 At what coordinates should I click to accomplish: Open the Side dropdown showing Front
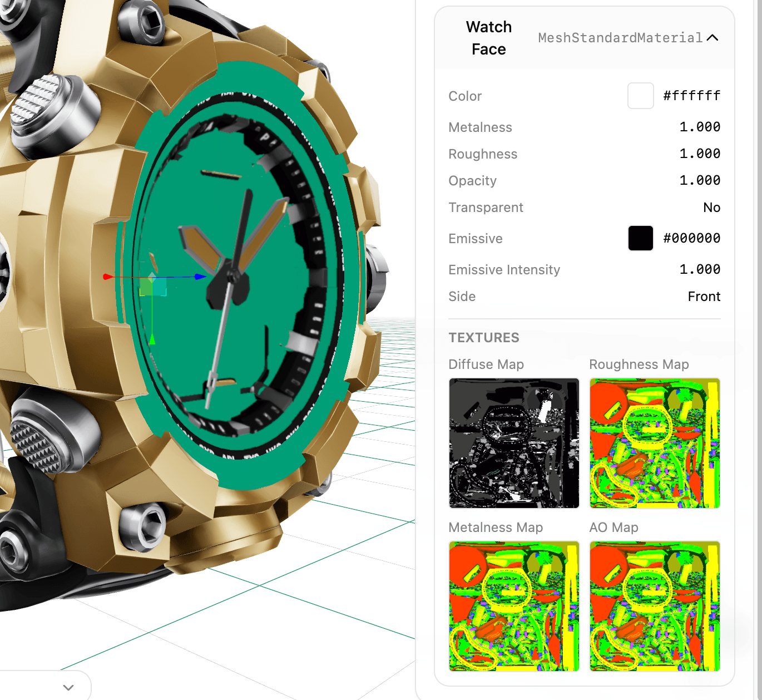click(x=704, y=297)
